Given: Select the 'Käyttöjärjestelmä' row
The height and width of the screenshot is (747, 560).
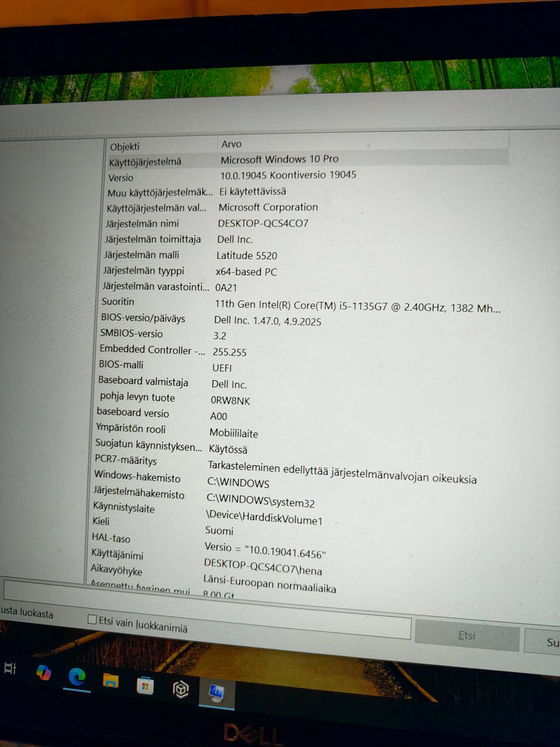Looking at the screenshot, I should tap(307, 160).
